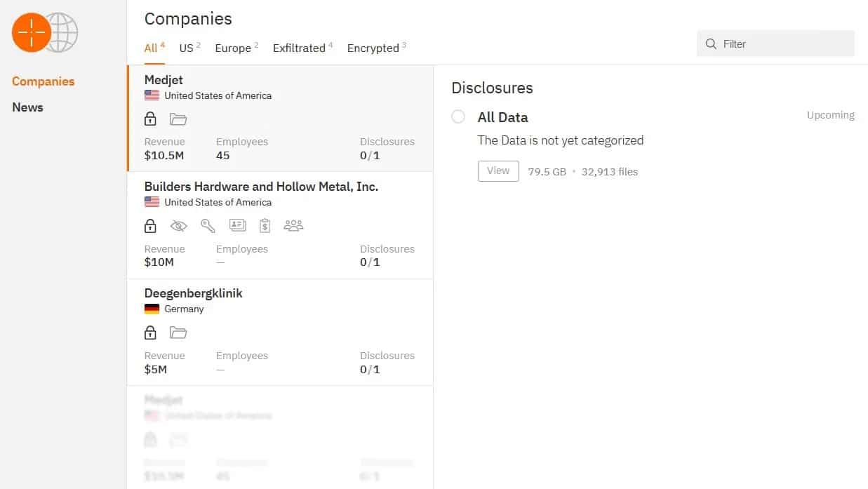The height and width of the screenshot is (489, 868).
Task: Click the key icon on Builders Hardware card
Action: (x=208, y=226)
